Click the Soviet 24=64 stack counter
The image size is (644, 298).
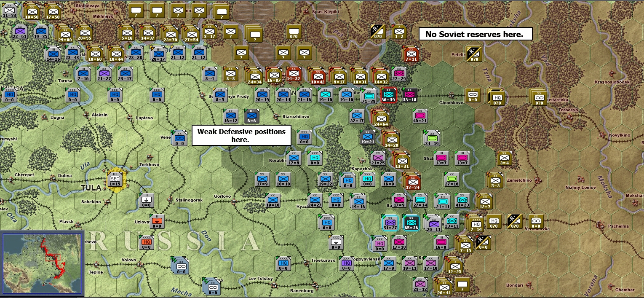(x=380, y=118)
